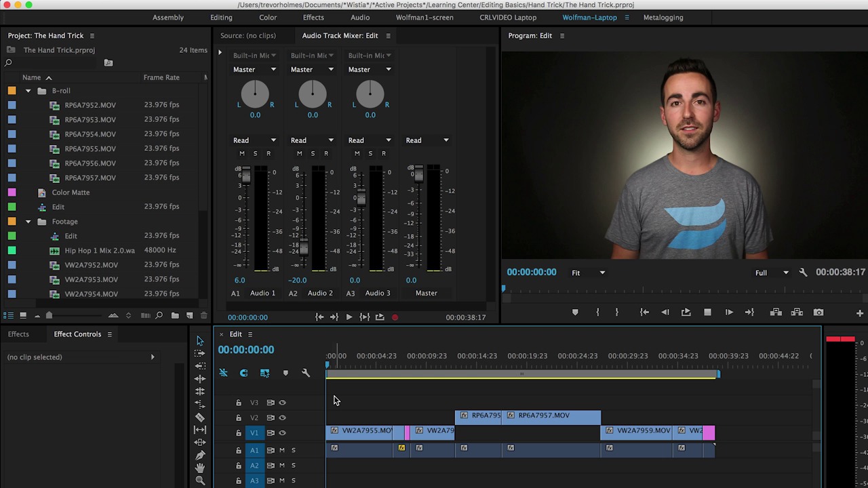Hide V2 track output eye
This screenshot has height=488, width=868.
point(283,418)
